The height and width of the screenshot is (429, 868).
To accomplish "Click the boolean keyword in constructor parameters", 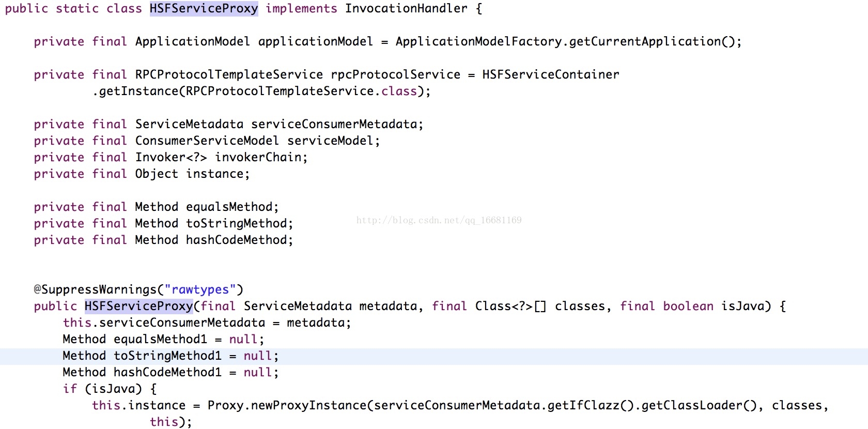I will pyautogui.click(x=688, y=307).
